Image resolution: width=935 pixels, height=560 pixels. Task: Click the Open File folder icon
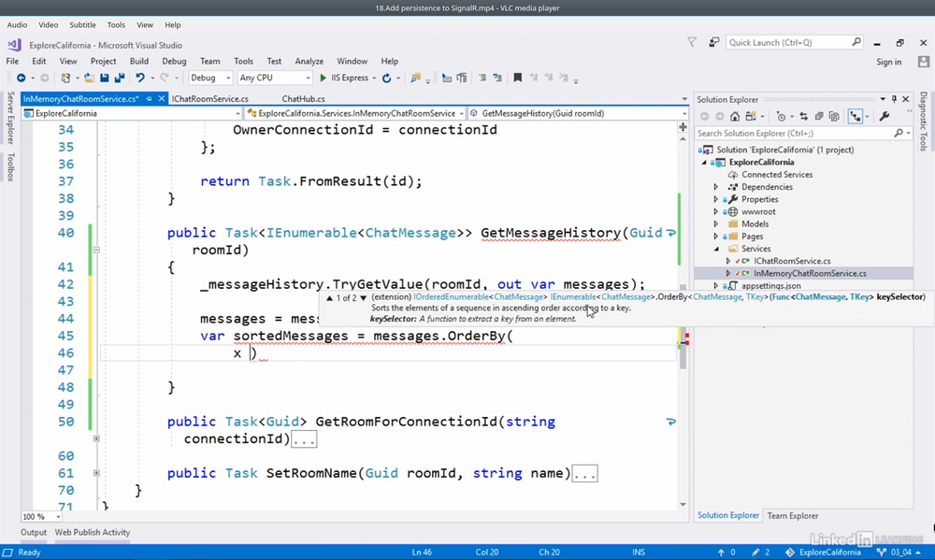(89, 79)
